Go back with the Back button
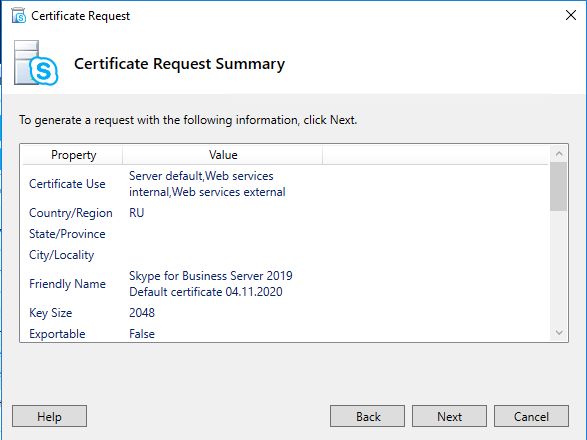The image size is (587, 440). 367,416
